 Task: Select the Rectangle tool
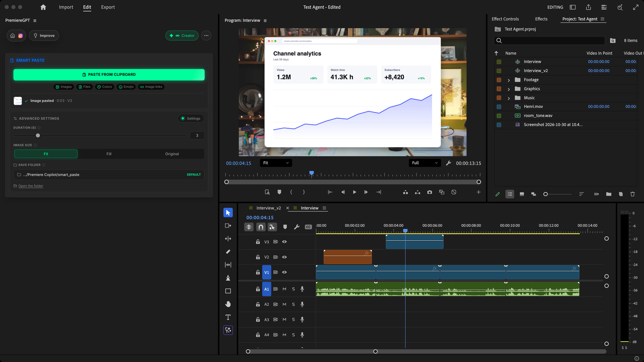(228, 291)
